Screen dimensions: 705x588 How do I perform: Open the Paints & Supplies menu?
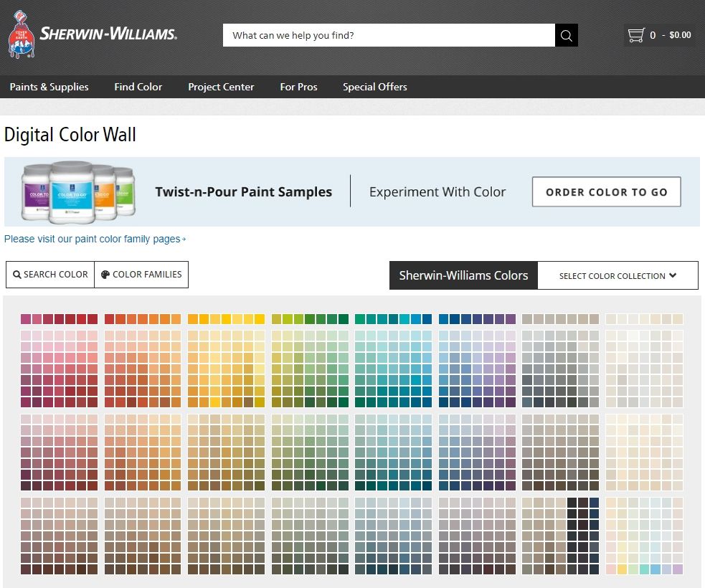pyautogui.click(x=49, y=87)
